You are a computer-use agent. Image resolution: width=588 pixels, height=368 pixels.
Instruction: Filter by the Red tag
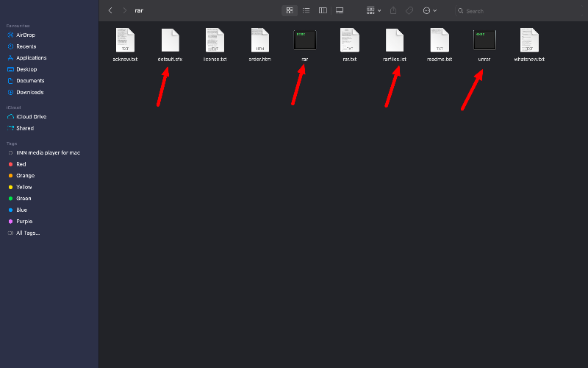point(21,164)
